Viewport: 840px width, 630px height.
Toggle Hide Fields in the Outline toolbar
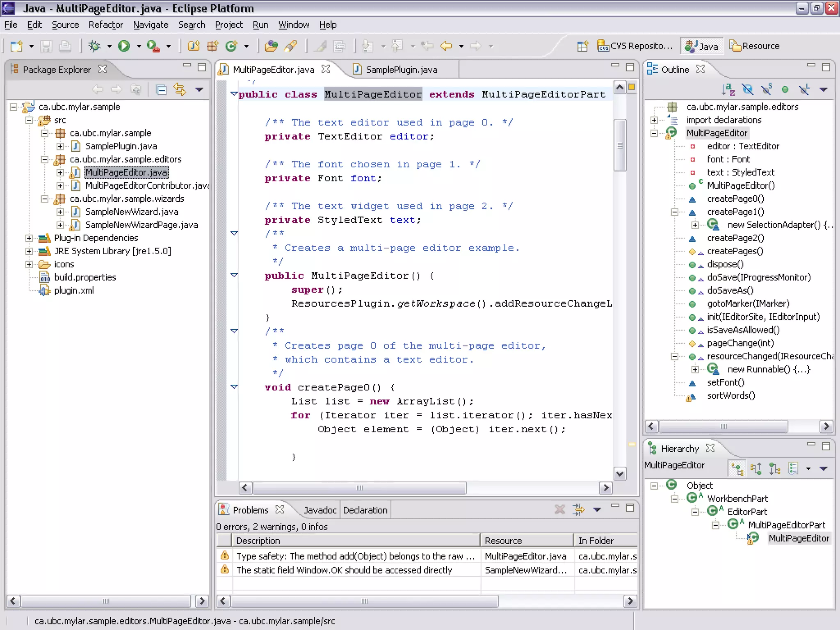[x=748, y=89]
